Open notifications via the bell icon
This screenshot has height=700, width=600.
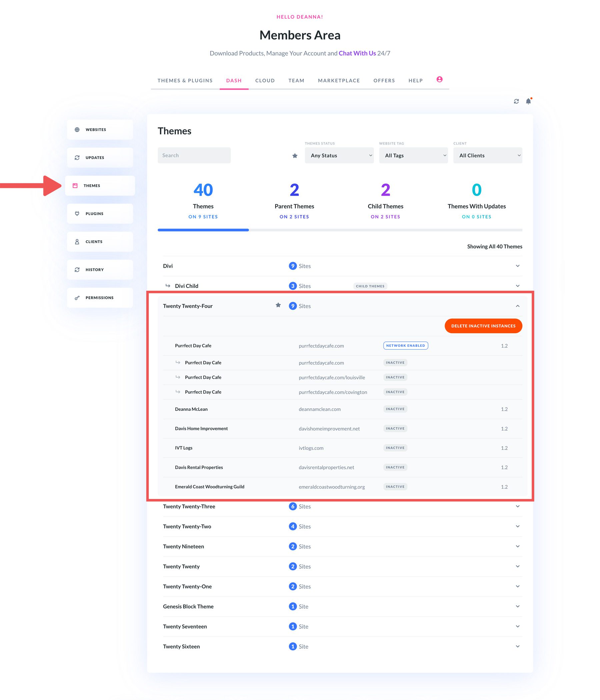click(528, 101)
